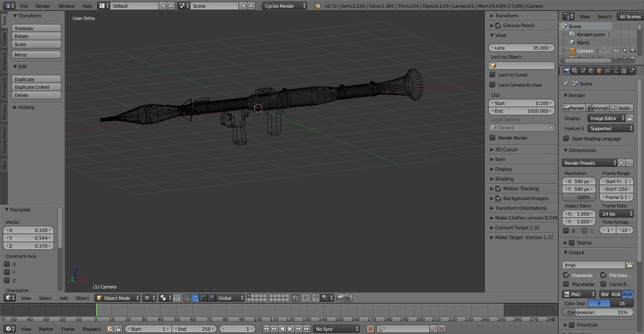Screen dimensions: 644x334
Task: Open the Render properties tab icon
Action: point(567,71)
